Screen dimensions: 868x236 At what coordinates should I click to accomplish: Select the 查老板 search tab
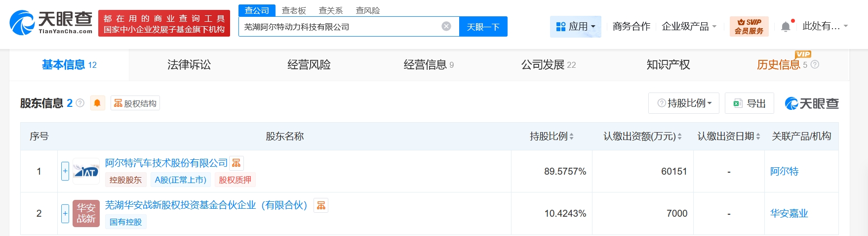pos(294,10)
